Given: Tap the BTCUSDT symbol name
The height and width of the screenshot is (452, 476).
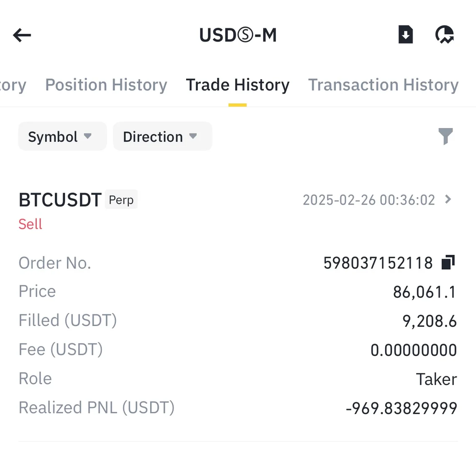Looking at the screenshot, I should coord(60,200).
